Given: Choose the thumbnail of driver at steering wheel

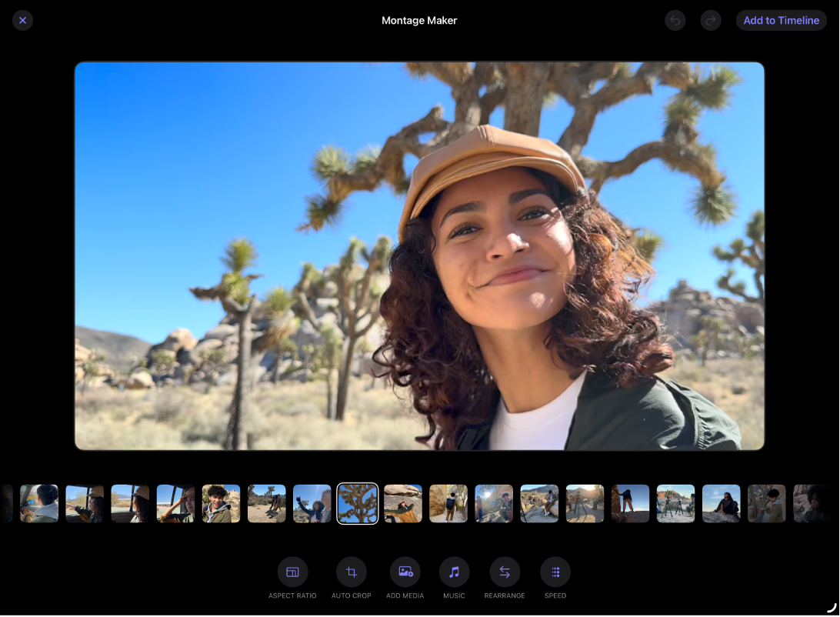Looking at the screenshot, I should [x=39, y=504].
